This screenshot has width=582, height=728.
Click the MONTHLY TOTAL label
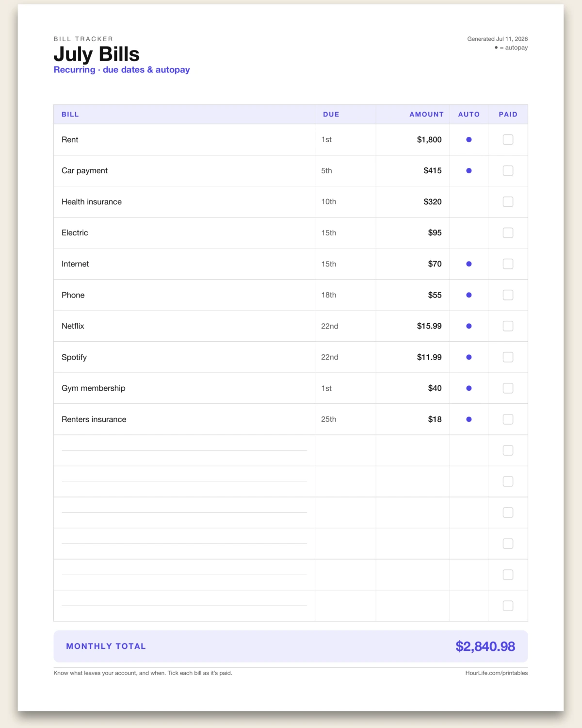(x=106, y=646)
